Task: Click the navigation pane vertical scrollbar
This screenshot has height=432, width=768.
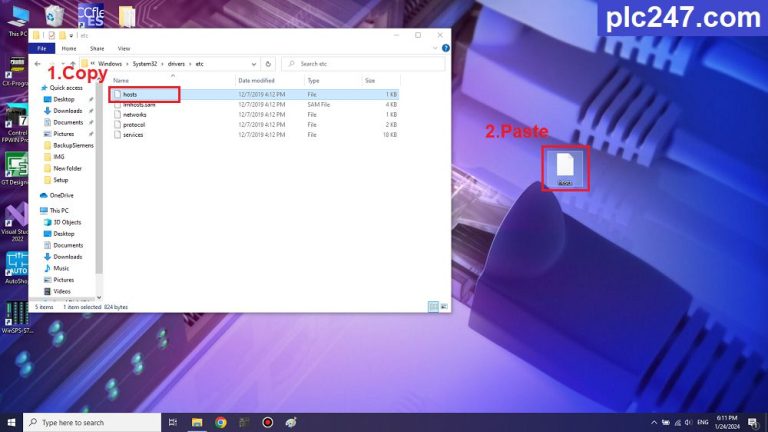Action: 99,180
